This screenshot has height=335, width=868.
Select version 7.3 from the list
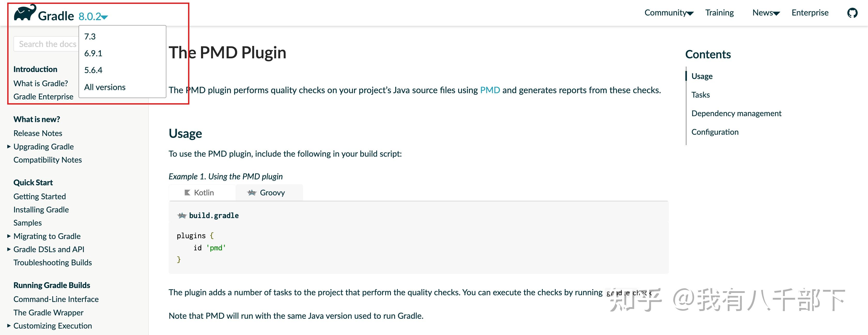(90, 36)
